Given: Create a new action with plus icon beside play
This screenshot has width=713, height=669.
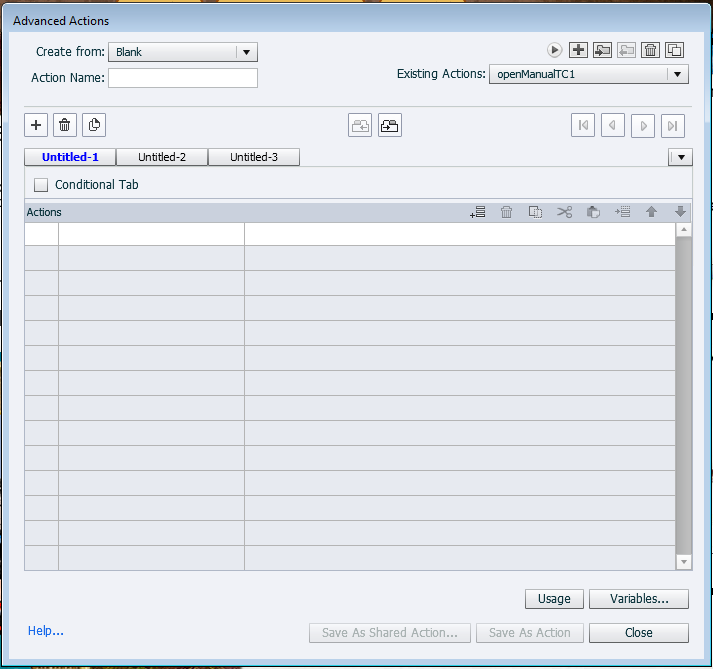Looking at the screenshot, I should point(578,50).
